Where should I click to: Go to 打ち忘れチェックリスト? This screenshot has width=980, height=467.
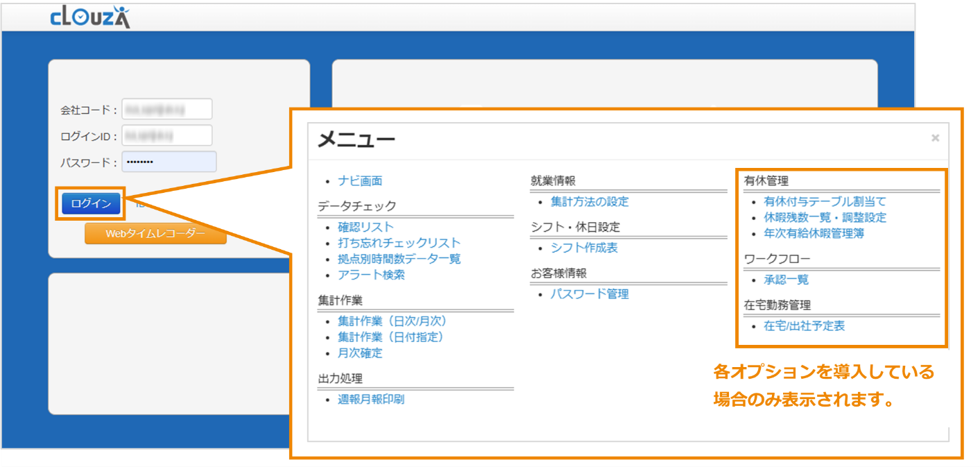[399, 243]
